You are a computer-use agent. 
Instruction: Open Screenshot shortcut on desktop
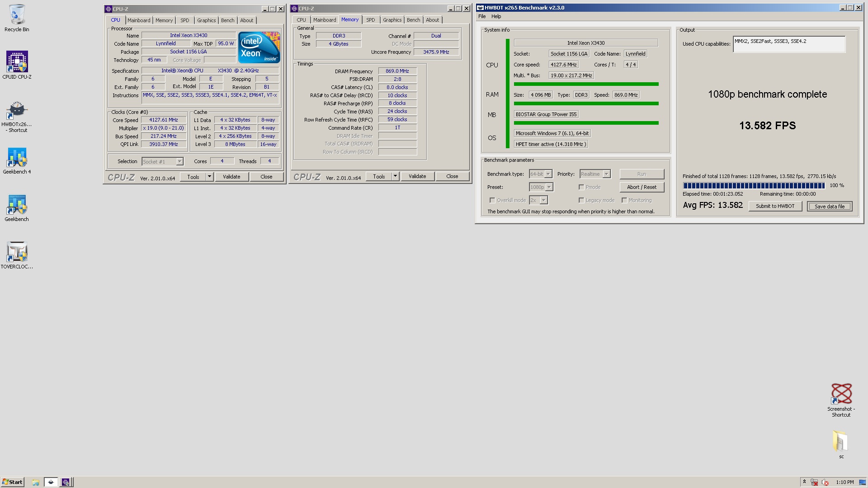point(841,400)
